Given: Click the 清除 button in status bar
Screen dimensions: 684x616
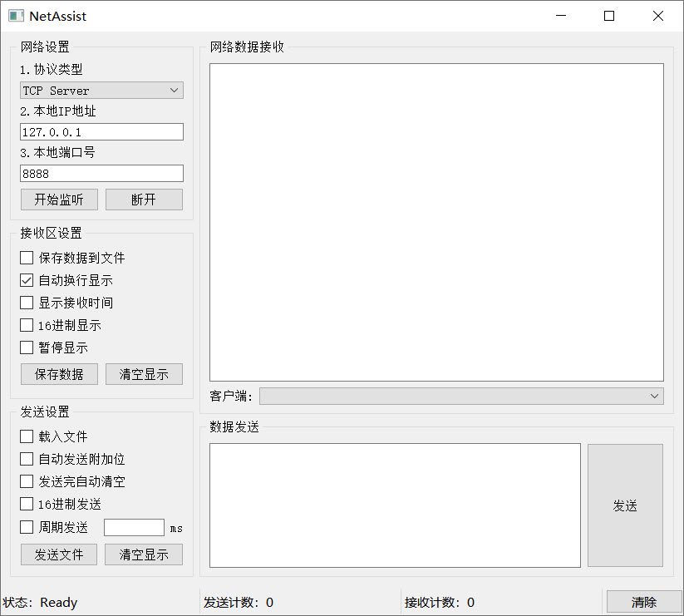Looking at the screenshot, I should coord(644,602).
